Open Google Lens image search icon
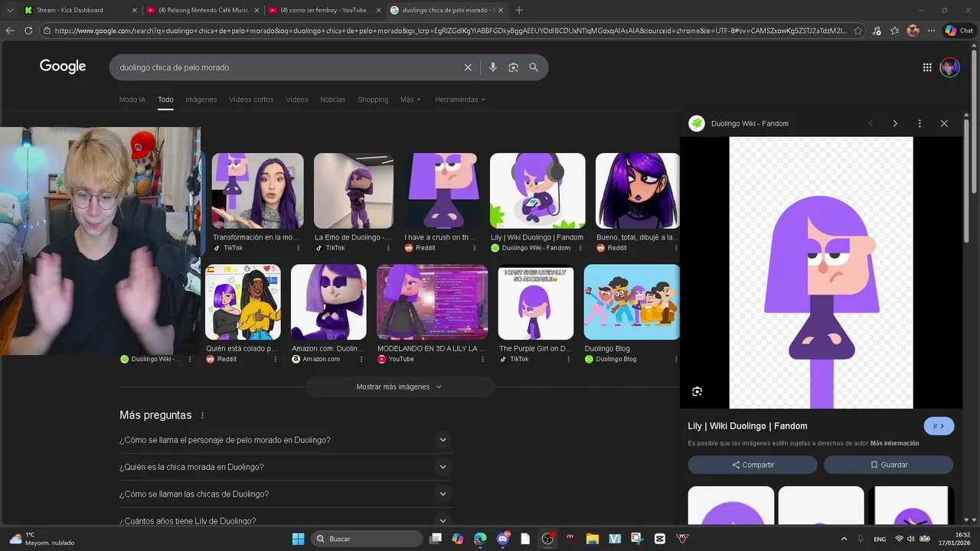 [513, 67]
